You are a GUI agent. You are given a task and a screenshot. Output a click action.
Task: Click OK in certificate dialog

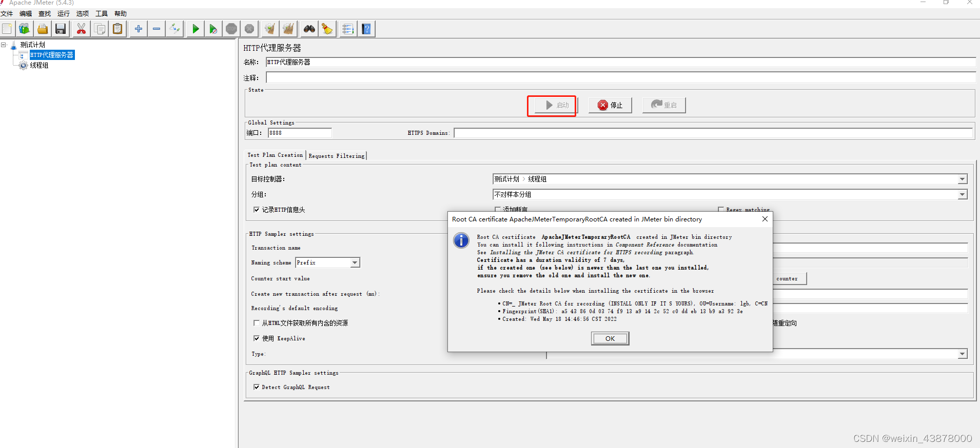click(610, 338)
